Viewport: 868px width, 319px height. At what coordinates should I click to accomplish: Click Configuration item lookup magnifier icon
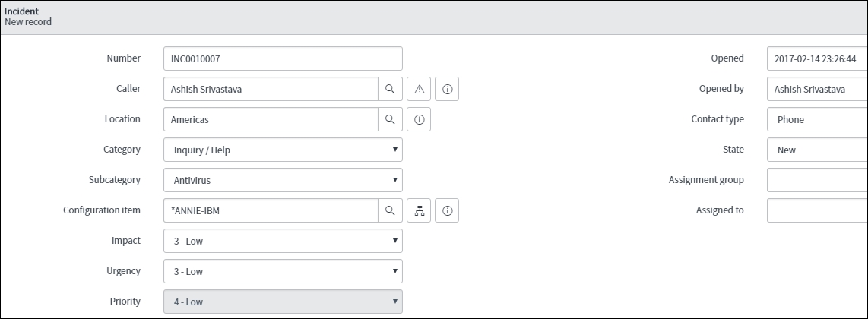[390, 210]
